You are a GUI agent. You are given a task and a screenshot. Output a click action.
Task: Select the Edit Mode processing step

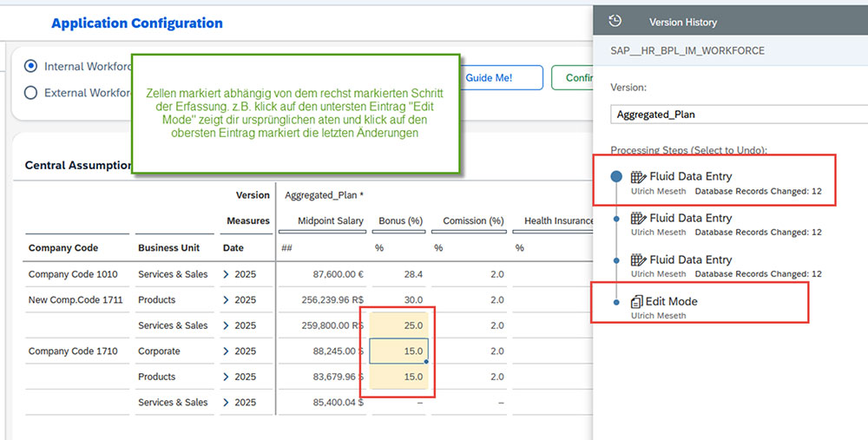click(x=671, y=302)
